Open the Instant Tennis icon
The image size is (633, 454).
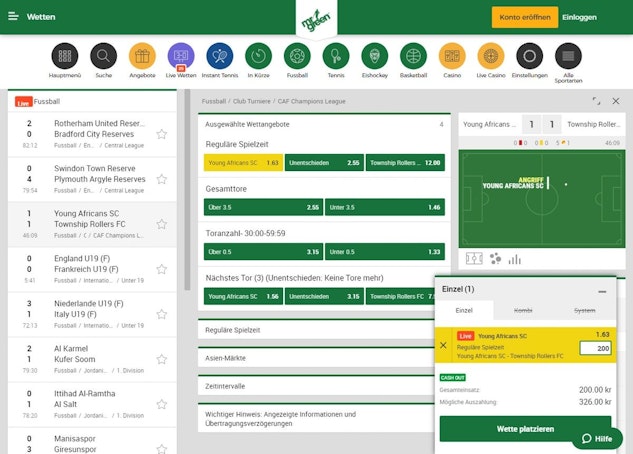coord(220,56)
